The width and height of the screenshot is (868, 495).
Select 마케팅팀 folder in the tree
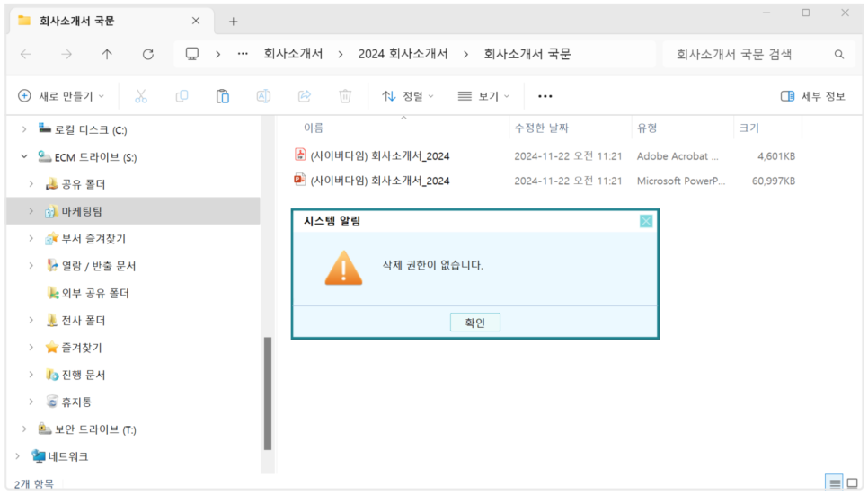click(75, 211)
